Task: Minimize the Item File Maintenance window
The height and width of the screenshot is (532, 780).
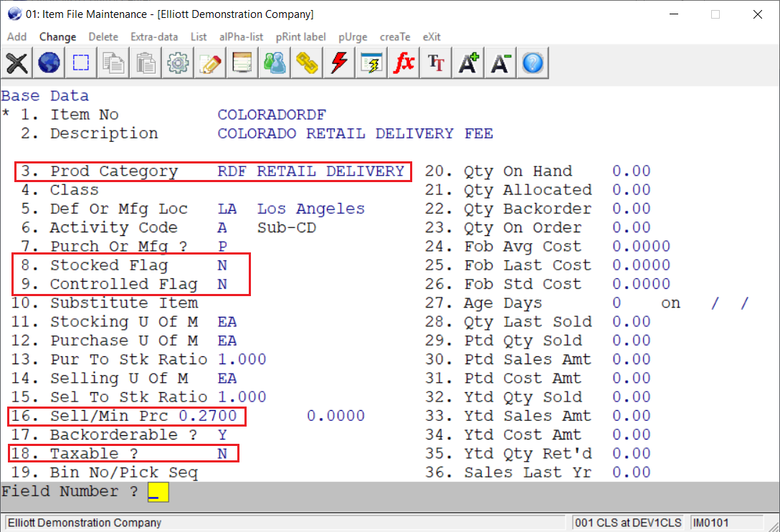Action: tap(674, 14)
